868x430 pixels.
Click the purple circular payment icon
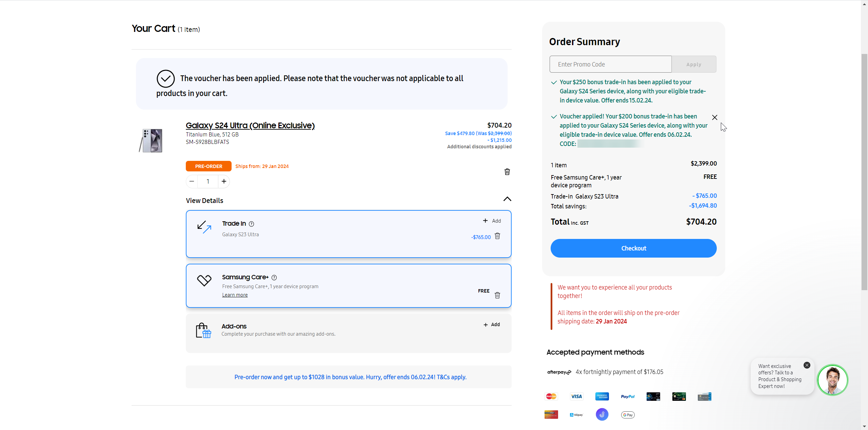(602, 414)
